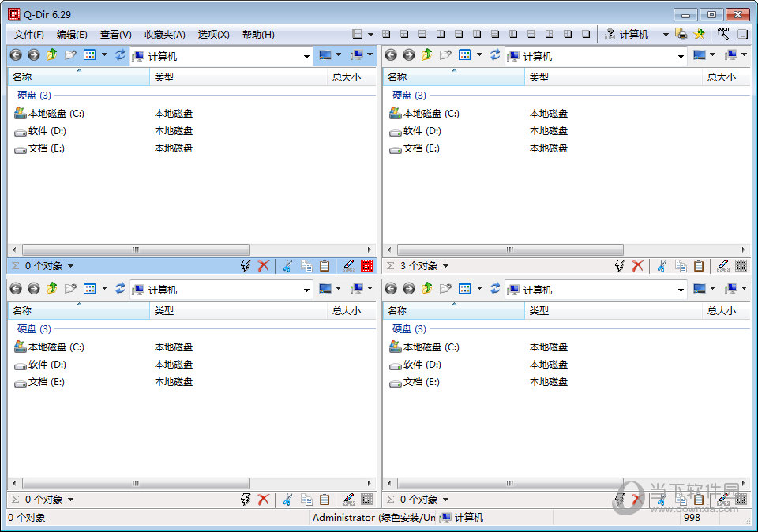758x532 pixels.
Task: Open the 选项(X) menu
Action: point(213,34)
